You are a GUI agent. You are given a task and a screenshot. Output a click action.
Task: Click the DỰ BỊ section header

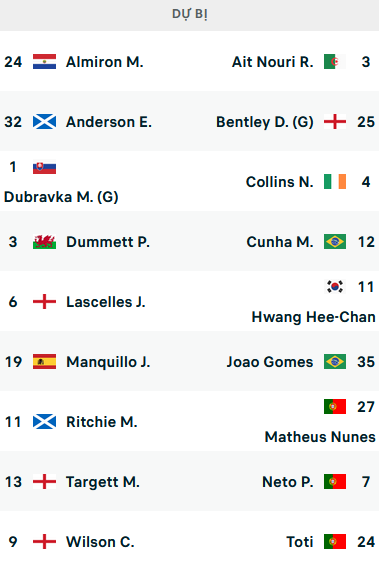coord(190,14)
